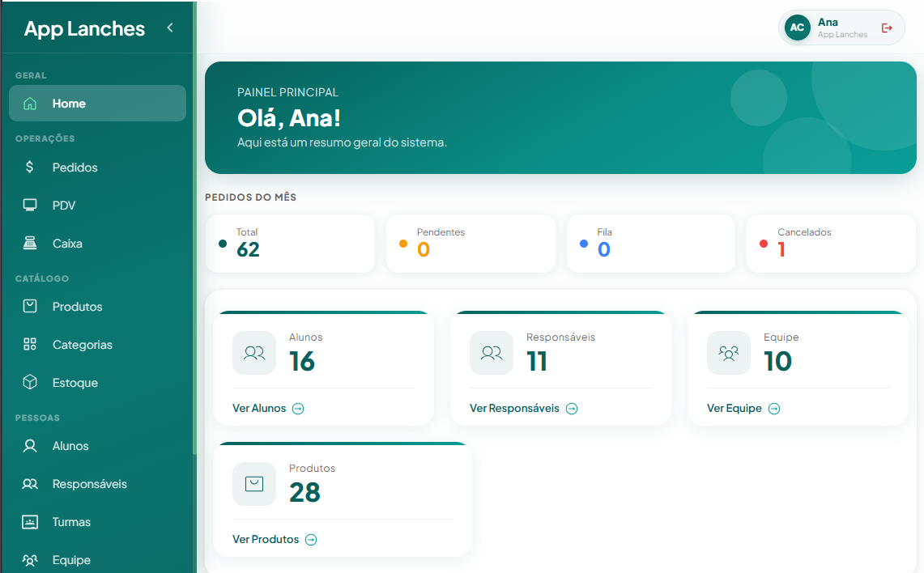Click the logout icon next to Ana
Image resolution: width=924 pixels, height=573 pixels.
click(x=886, y=28)
